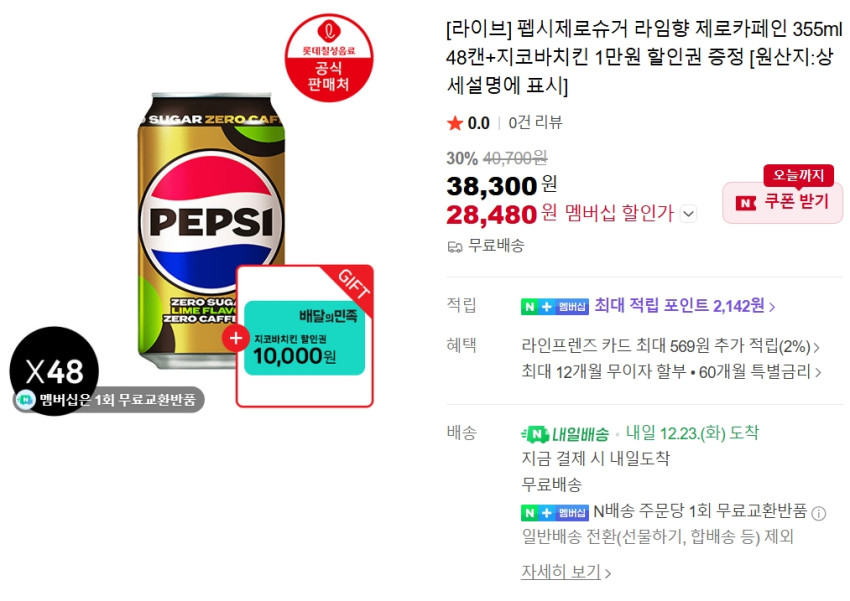Click the red star rating icon
Image resolution: width=850 pixels, height=601 pixels.
pyautogui.click(x=455, y=123)
